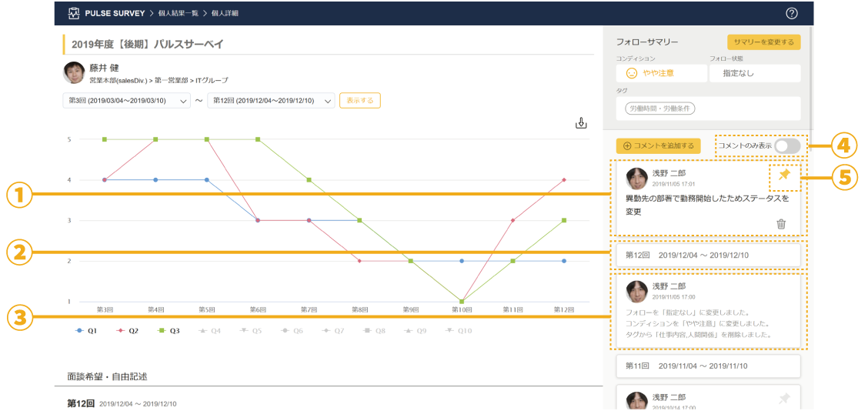Hide the Q3 series via the legend
Image resolution: width=868 pixels, height=411 pixels.
tap(169, 330)
